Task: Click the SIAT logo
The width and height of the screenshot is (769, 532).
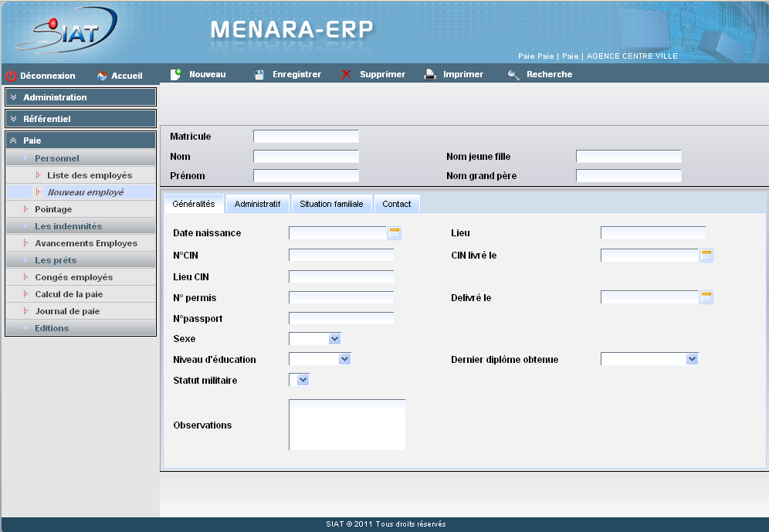Action: pos(66,30)
